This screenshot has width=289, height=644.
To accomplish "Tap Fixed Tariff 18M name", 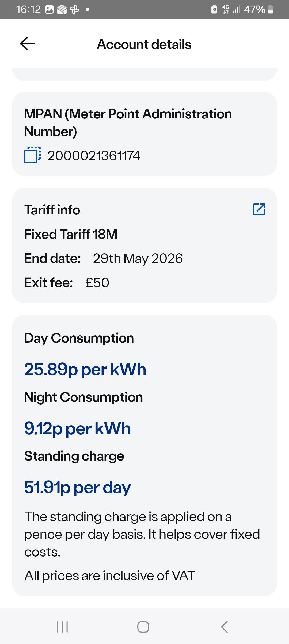I will click(x=71, y=234).
